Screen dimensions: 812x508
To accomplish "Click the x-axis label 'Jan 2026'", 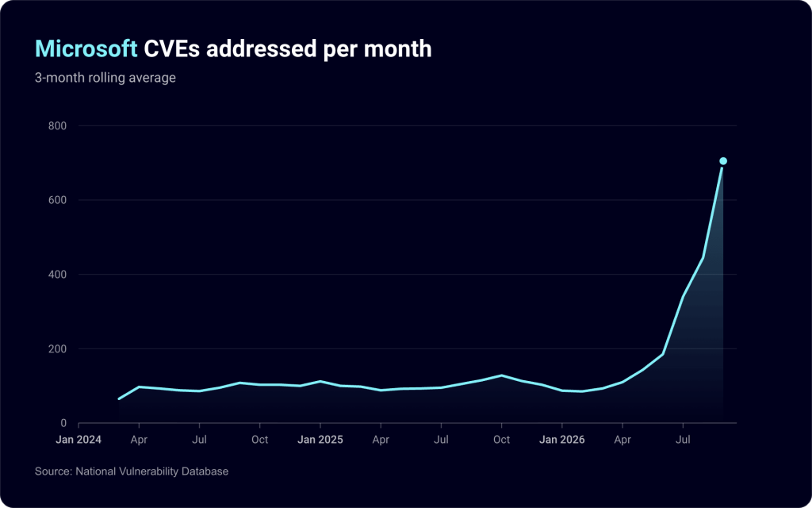I will pos(562,440).
